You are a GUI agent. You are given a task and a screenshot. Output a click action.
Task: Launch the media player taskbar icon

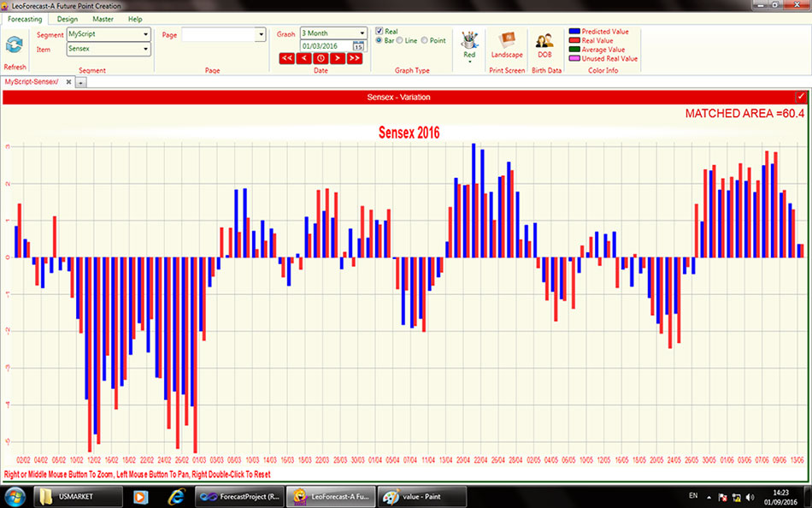click(x=140, y=497)
